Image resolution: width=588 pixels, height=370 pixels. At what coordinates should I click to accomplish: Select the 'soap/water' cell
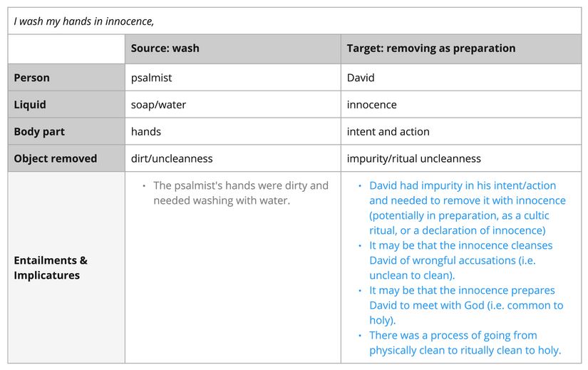pyautogui.click(x=158, y=104)
